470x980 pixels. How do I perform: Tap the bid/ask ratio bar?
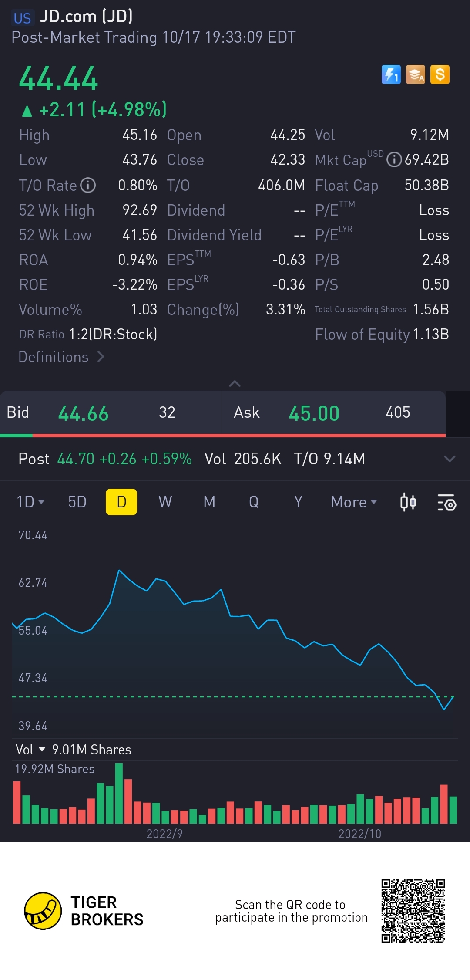pyautogui.click(x=223, y=435)
